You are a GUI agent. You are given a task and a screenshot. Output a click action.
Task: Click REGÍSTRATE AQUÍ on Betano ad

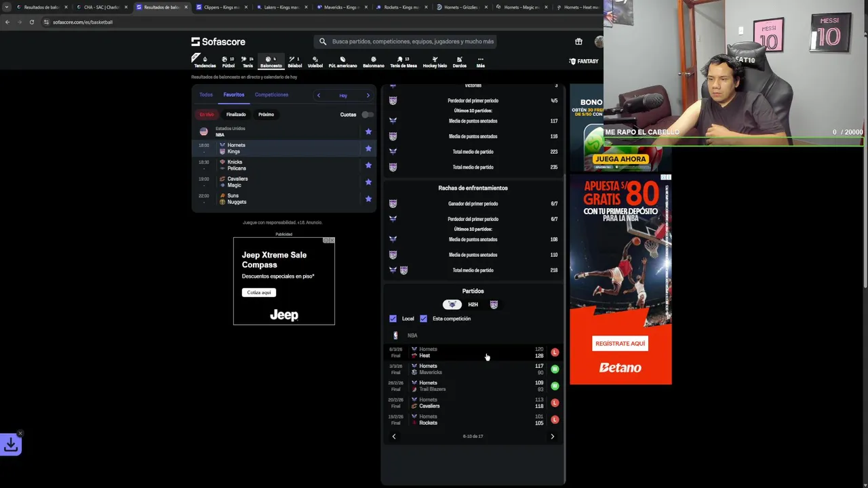[620, 344]
